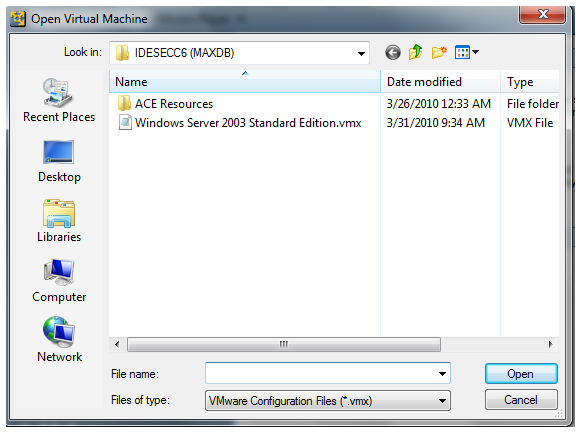Image resolution: width=580 pixels, height=432 pixels.
Task: Open the View menu icon
Action: [x=462, y=52]
